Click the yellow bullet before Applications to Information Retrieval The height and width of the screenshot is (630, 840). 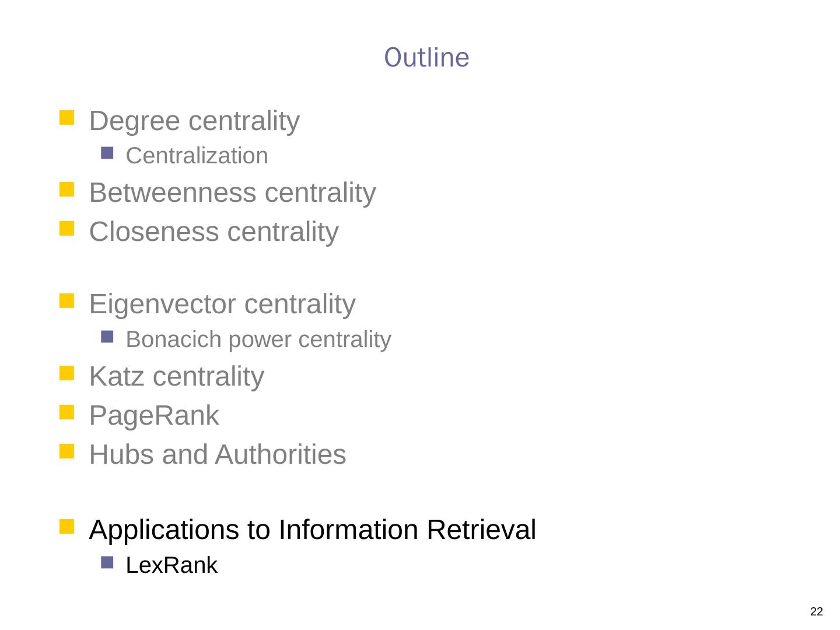click(x=67, y=526)
